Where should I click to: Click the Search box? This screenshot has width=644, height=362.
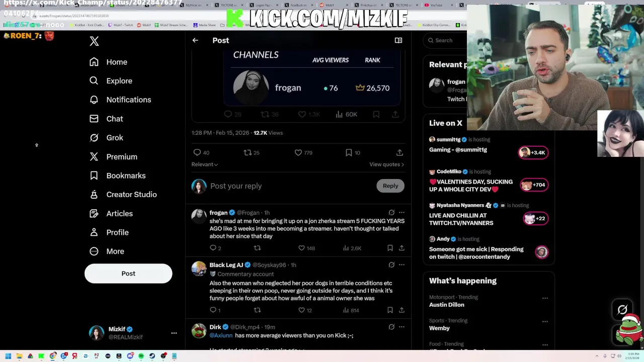(445, 40)
